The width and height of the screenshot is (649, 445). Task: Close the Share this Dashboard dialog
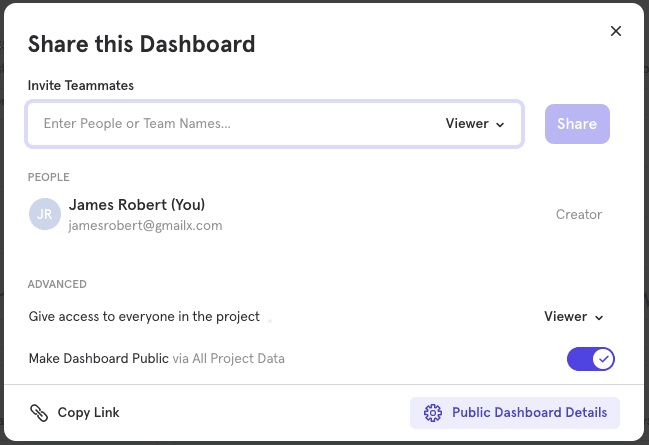[x=616, y=31]
